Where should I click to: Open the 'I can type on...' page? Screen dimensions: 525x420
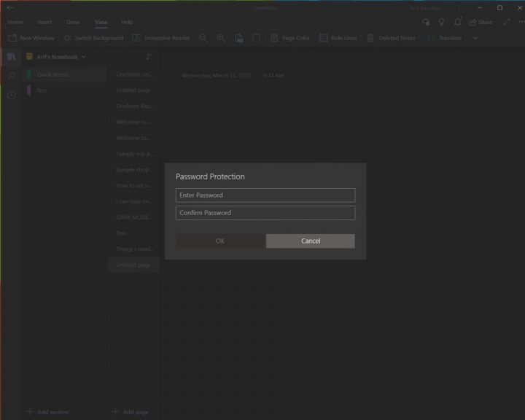click(x=134, y=201)
